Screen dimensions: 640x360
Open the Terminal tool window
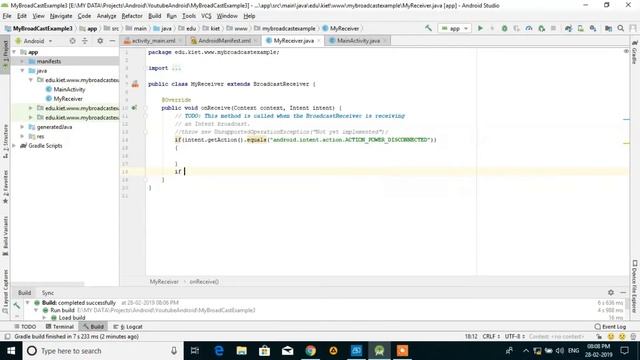pos(60,327)
